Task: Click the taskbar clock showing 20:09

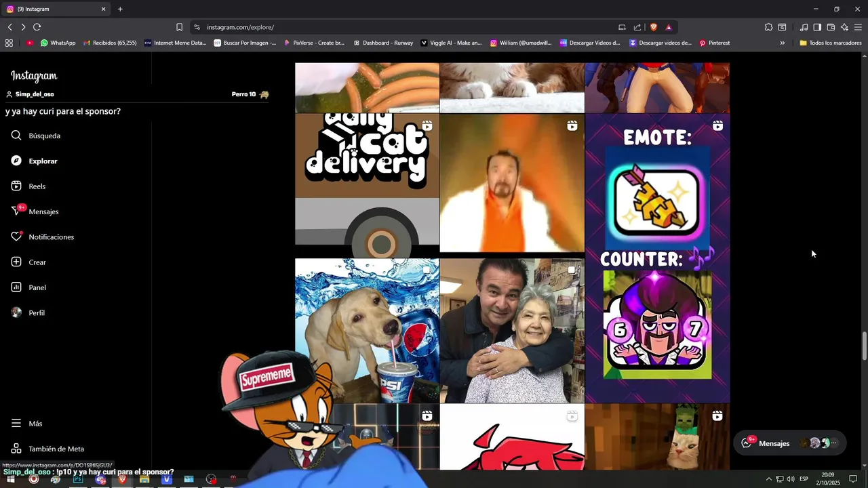Action: [x=828, y=479]
